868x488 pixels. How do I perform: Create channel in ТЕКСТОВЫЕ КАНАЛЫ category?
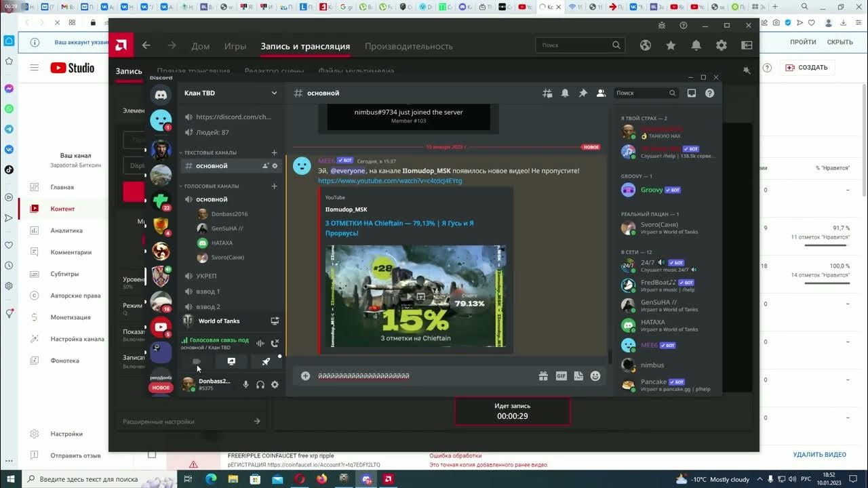tap(274, 152)
